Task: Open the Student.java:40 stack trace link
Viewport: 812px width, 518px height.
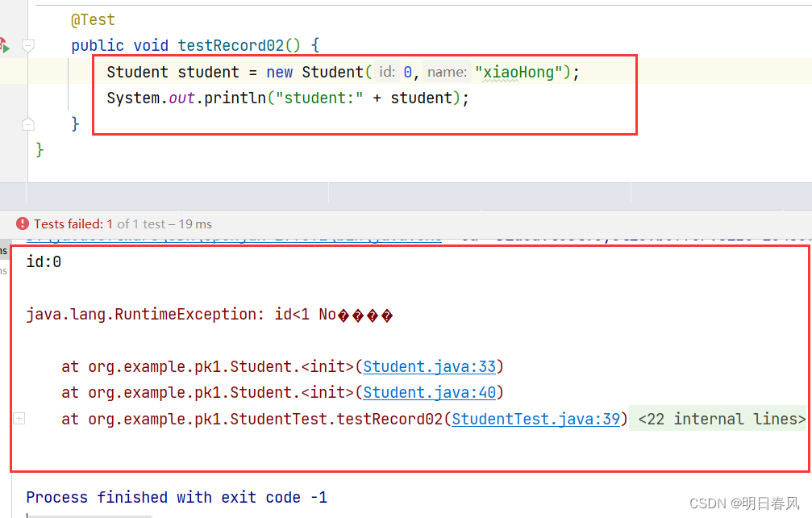Action: (429, 393)
